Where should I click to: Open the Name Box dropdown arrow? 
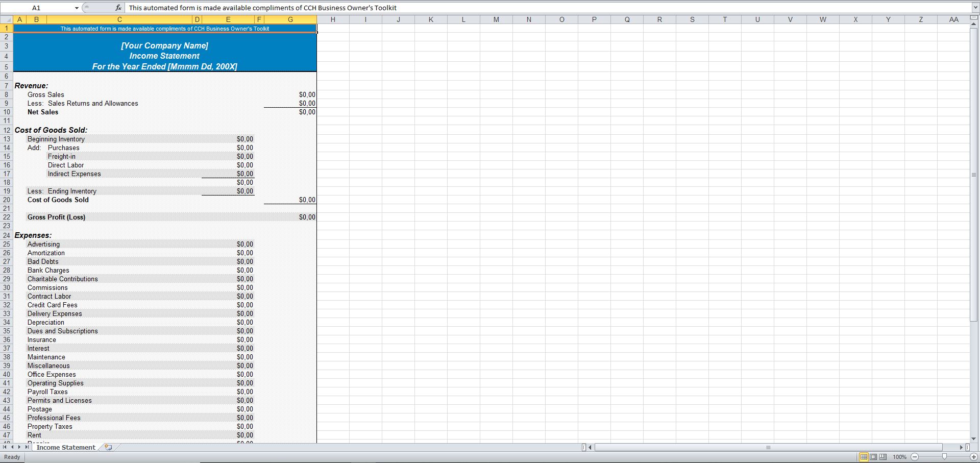click(77, 8)
